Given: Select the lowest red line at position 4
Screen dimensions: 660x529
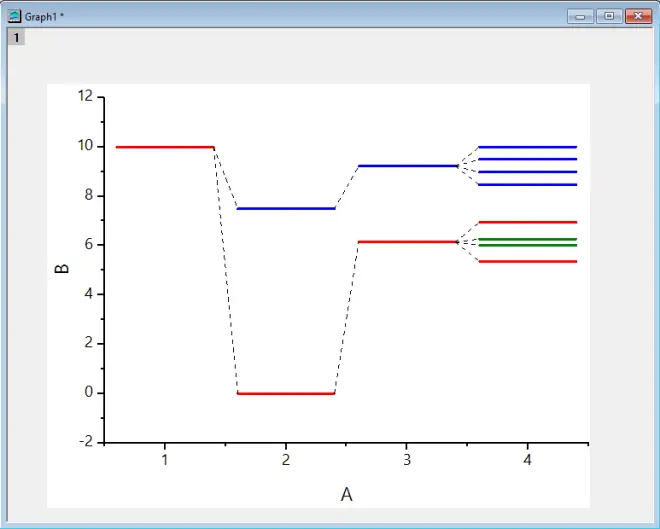Looking at the screenshot, I should pos(528,261).
